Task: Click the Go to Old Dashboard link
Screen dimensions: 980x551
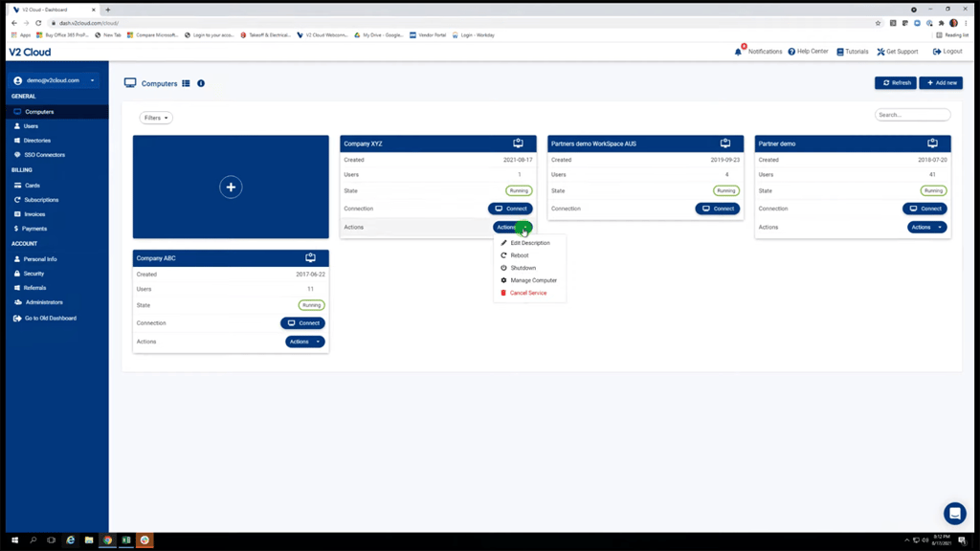Action: coord(51,320)
